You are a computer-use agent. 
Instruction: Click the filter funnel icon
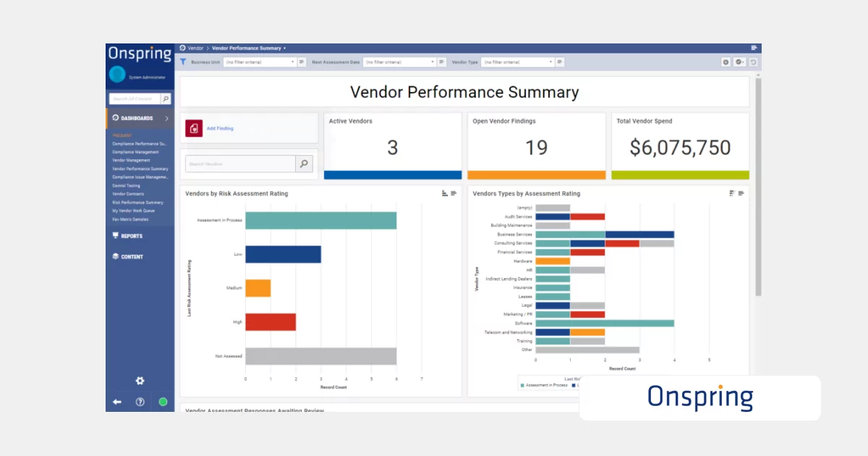coord(183,62)
